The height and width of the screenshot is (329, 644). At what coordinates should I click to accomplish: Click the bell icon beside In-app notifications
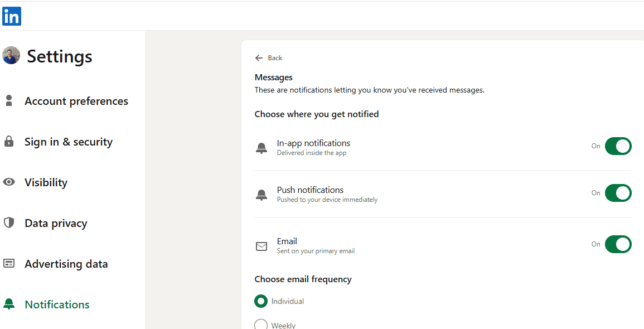262,148
